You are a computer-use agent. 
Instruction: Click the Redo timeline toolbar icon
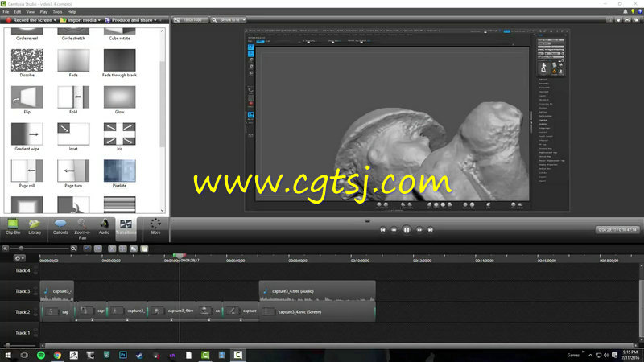point(98,249)
